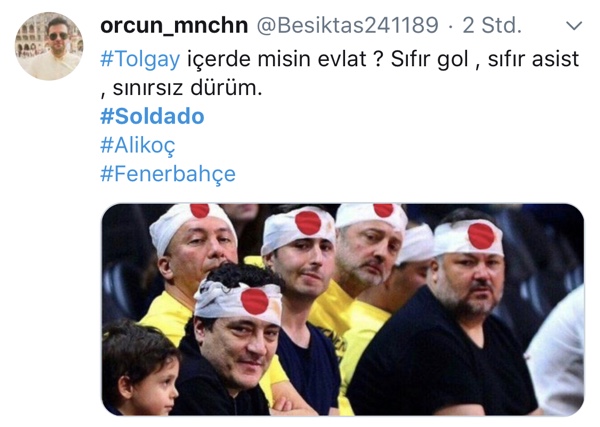Tap the red dot on bearded man's headband
The image size is (600, 427).
point(481,236)
